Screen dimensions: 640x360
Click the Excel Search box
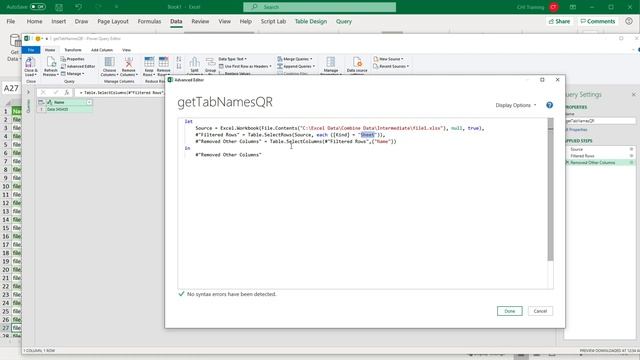(x=320, y=7)
